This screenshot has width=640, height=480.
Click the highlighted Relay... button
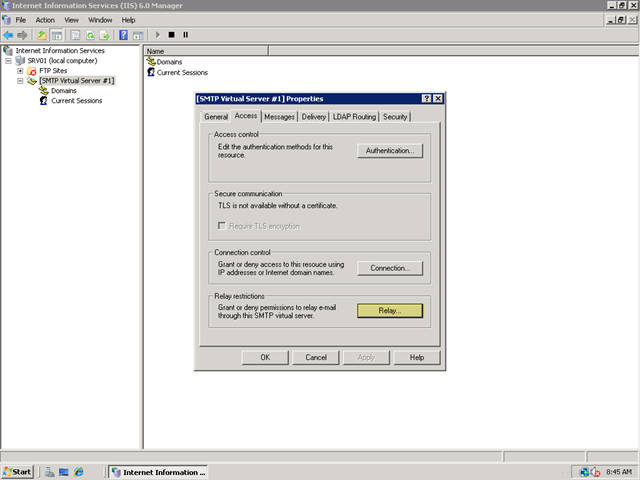click(x=390, y=311)
